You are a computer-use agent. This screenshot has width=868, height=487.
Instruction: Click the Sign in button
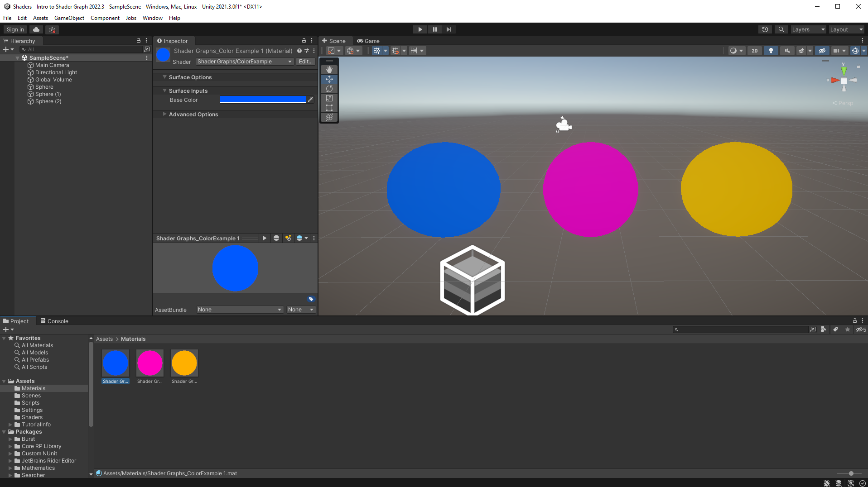(14, 29)
